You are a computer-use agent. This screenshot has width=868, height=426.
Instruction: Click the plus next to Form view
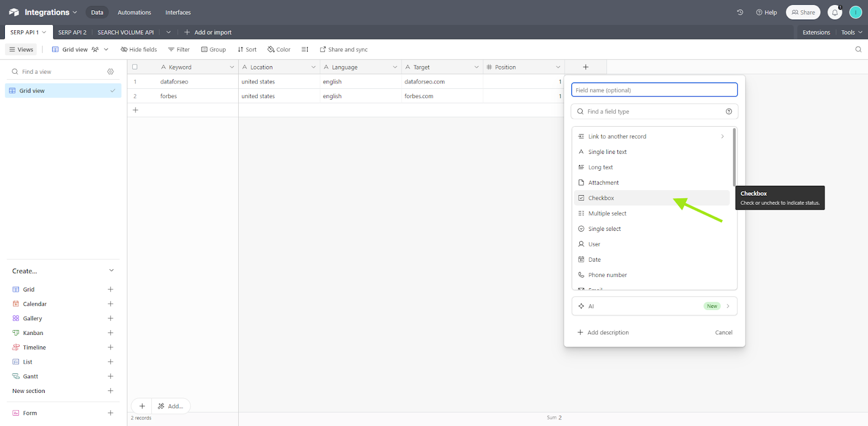pyautogui.click(x=111, y=413)
